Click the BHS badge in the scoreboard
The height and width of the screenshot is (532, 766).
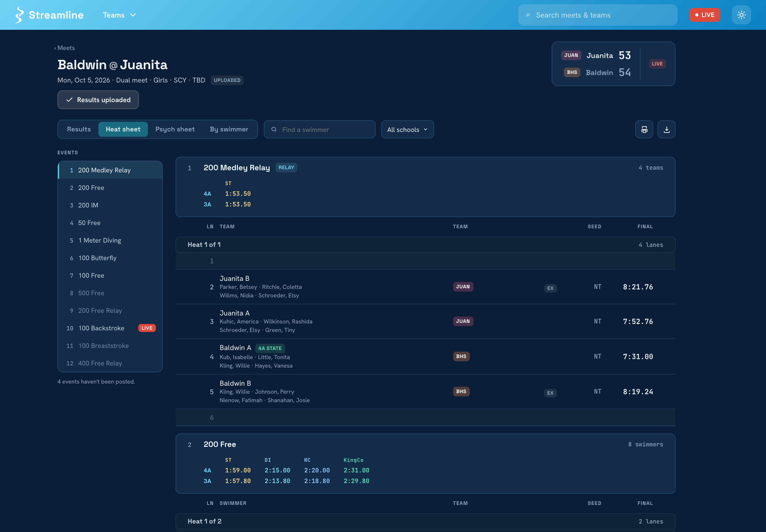[572, 72]
